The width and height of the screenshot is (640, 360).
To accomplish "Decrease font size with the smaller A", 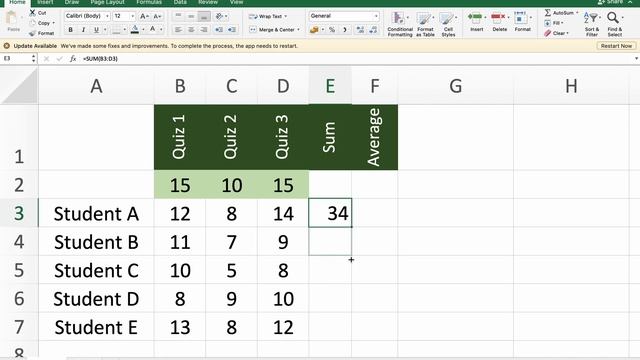I will coord(158,16).
